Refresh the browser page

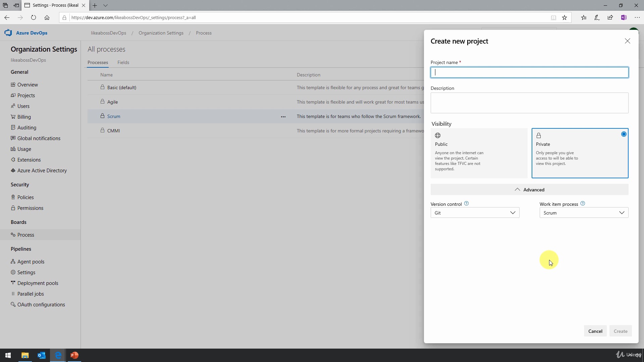(34, 17)
